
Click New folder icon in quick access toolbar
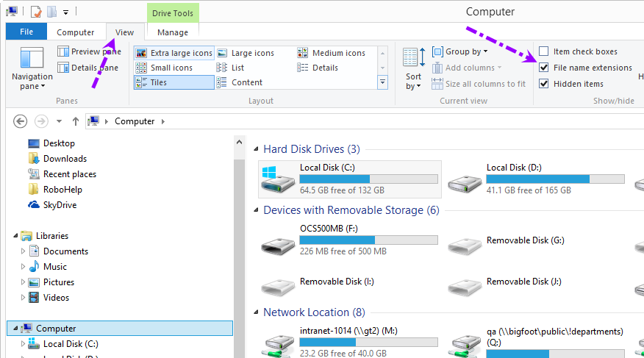point(51,12)
